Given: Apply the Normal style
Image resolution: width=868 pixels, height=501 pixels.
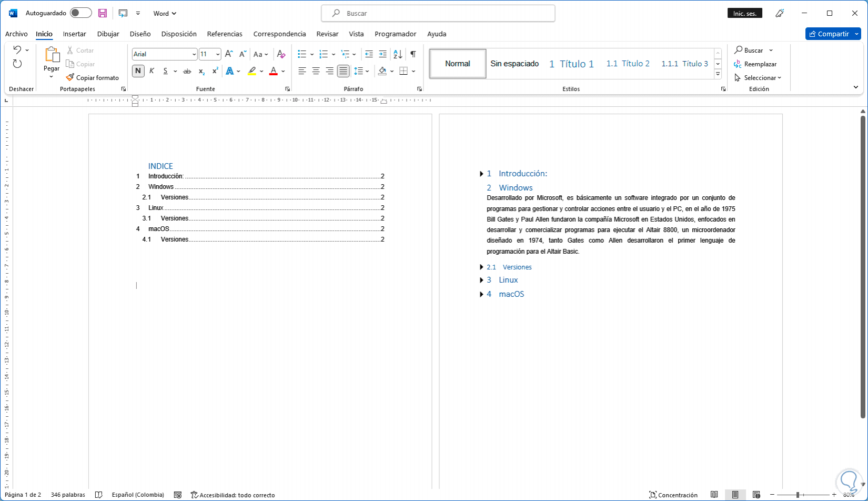Looking at the screenshot, I should click(458, 64).
